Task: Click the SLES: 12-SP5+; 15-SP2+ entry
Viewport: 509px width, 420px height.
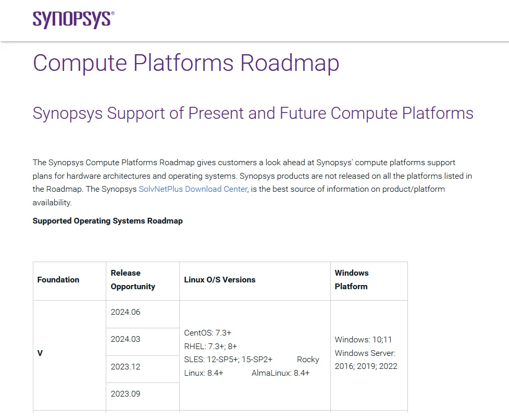Action: point(228,360)
